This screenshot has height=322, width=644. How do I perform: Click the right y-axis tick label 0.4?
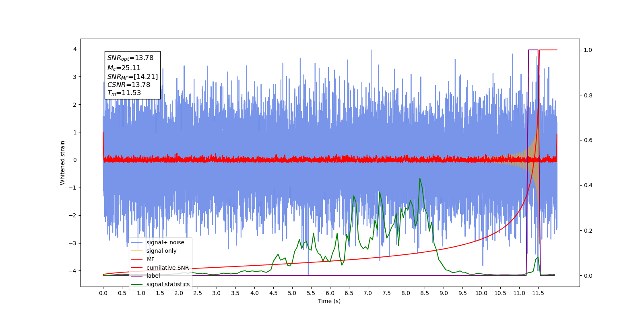tap(588, 185)
